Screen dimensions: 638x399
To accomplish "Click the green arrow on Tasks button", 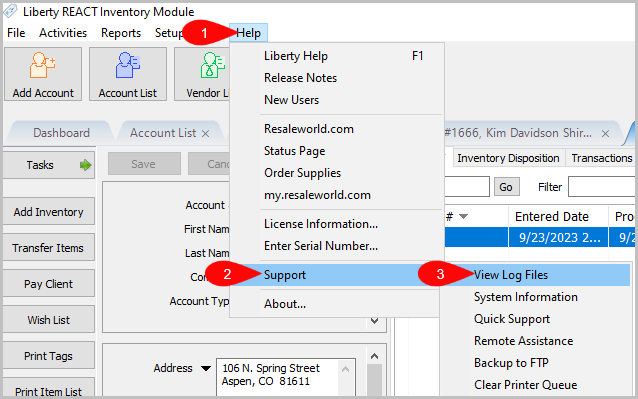I will [85, 165].
